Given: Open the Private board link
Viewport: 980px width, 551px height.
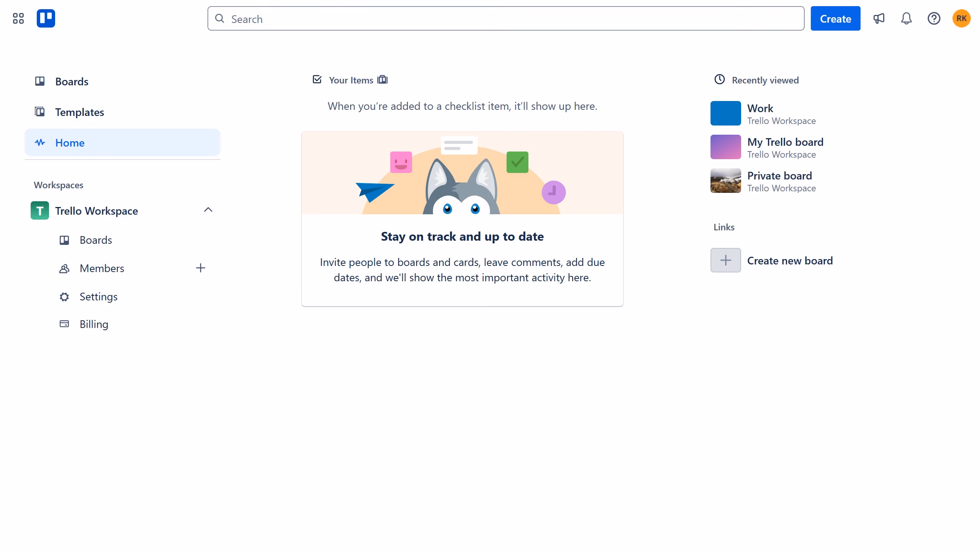Looking at the screenshot, I should tap(779, 176).
